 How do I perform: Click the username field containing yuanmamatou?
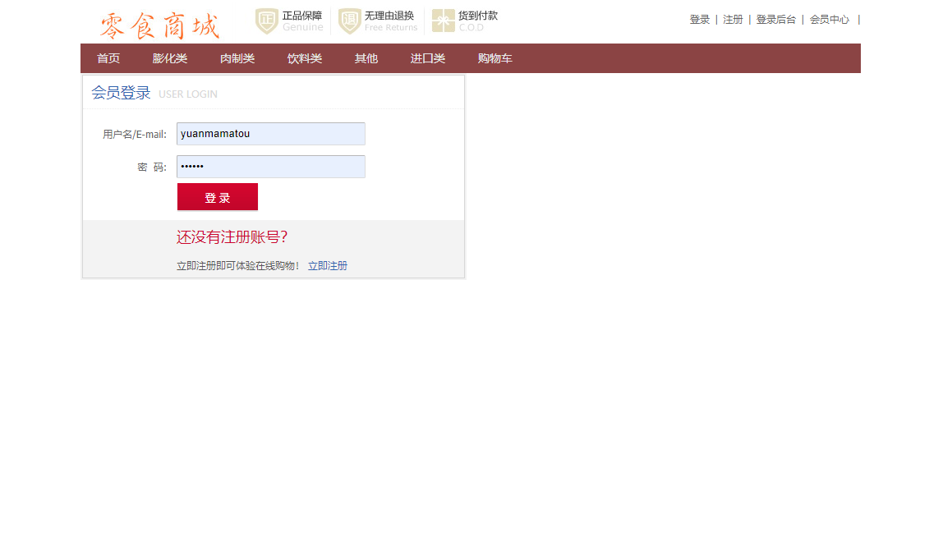click(270, 133)
